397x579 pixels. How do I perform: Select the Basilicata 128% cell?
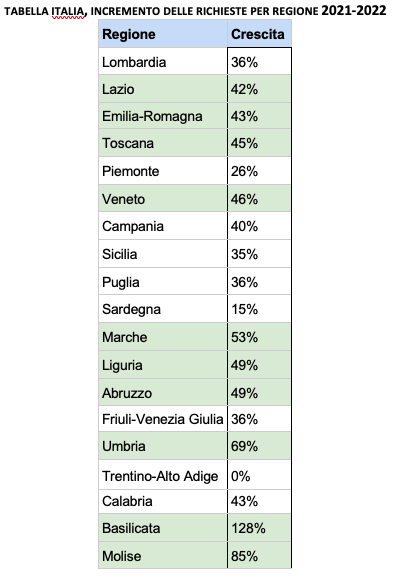click(x=260, y=528)
